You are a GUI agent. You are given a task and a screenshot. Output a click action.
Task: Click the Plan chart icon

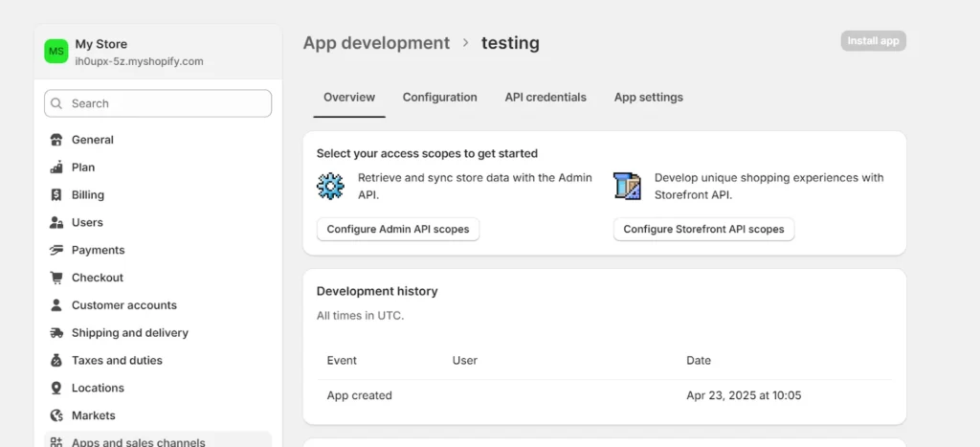(56, 168)
